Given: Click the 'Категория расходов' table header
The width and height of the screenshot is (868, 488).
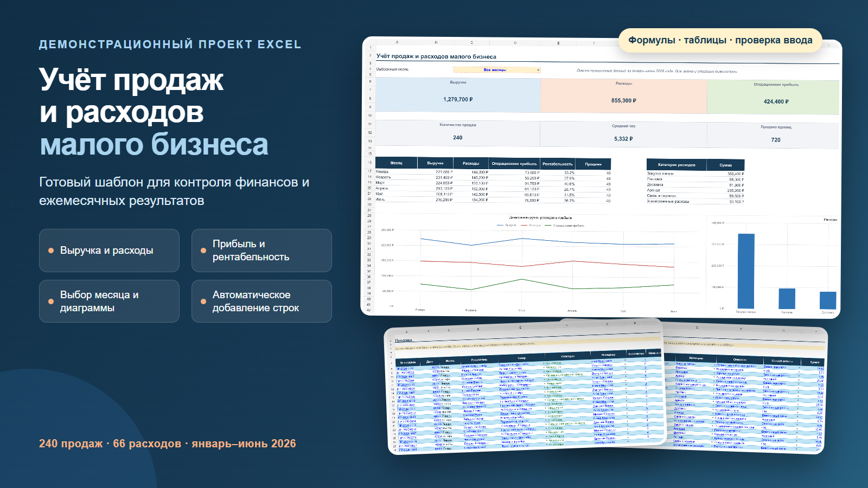Looking at the screenshot, I should click(676, 165).
